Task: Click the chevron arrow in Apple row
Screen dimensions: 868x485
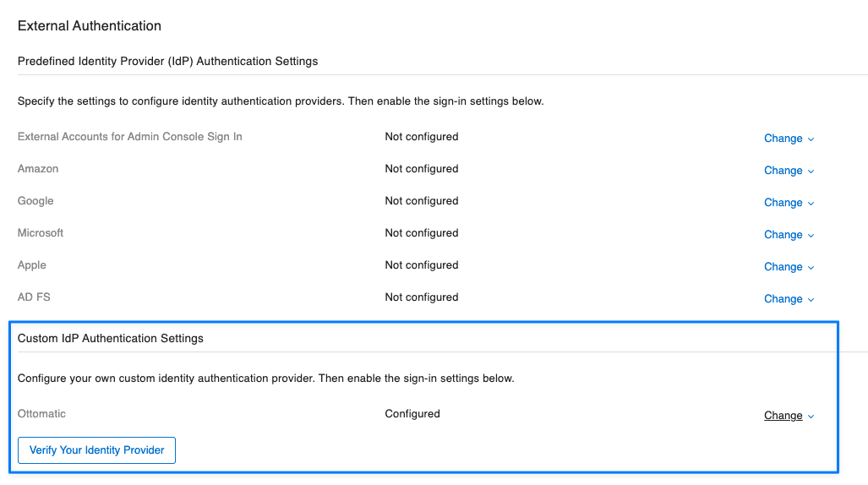Action: tap(811, 268)
